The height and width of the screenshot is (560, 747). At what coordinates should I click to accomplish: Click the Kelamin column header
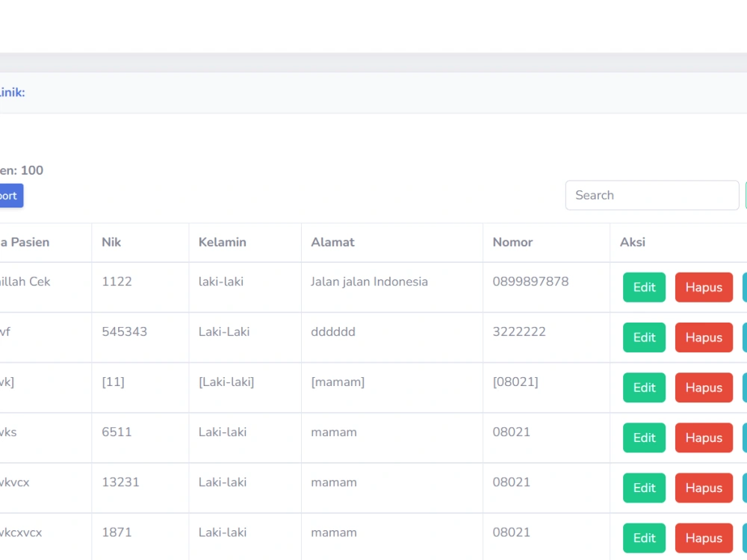[223, 243]
